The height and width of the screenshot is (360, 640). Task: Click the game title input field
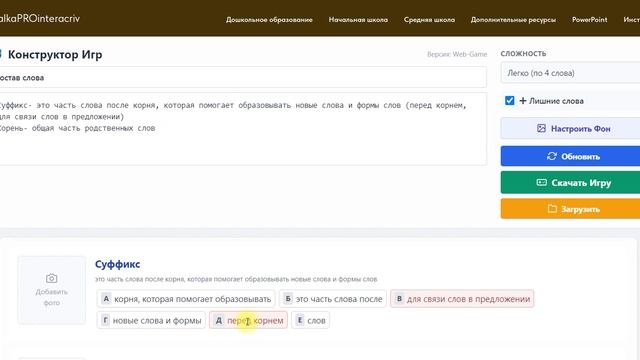[243, 78]
